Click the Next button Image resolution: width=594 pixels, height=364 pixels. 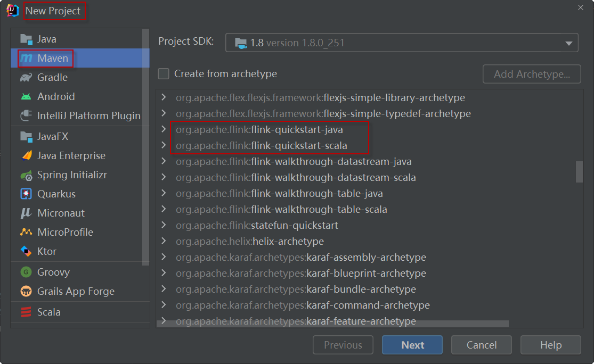pyautogui.click(x=412, y=345)
